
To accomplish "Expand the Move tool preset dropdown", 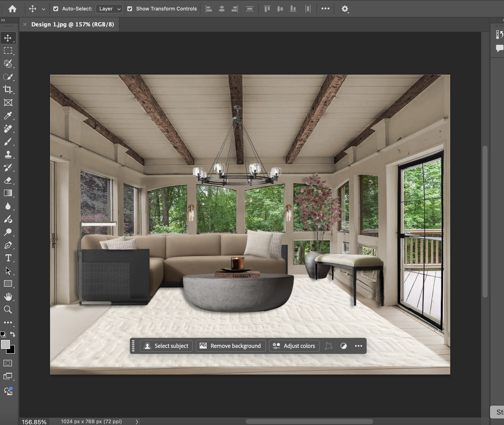I will pos(44,9).
